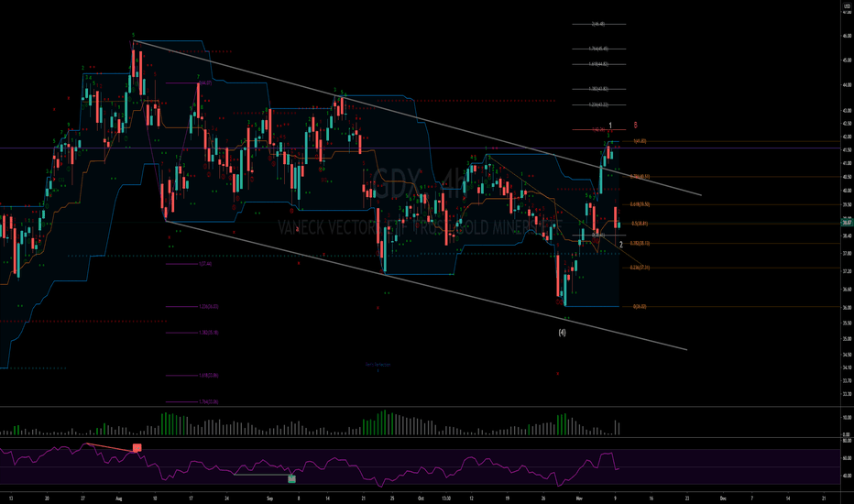Image resolution: width=854 pixels, height=504 pixels.
Task: Click the 2(46.48) Fibonacci extension level
Action: click(598, 24)
